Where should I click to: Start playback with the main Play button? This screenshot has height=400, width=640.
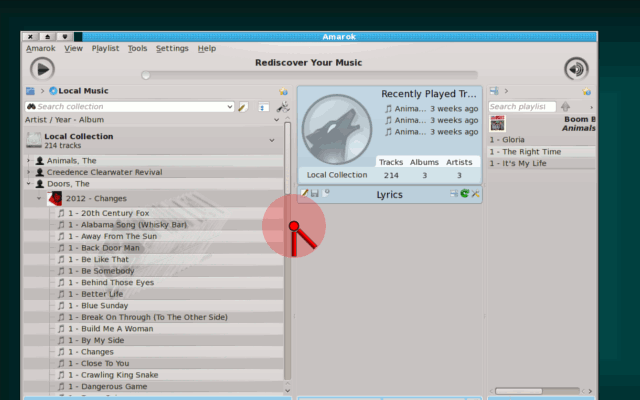(42, 69)
